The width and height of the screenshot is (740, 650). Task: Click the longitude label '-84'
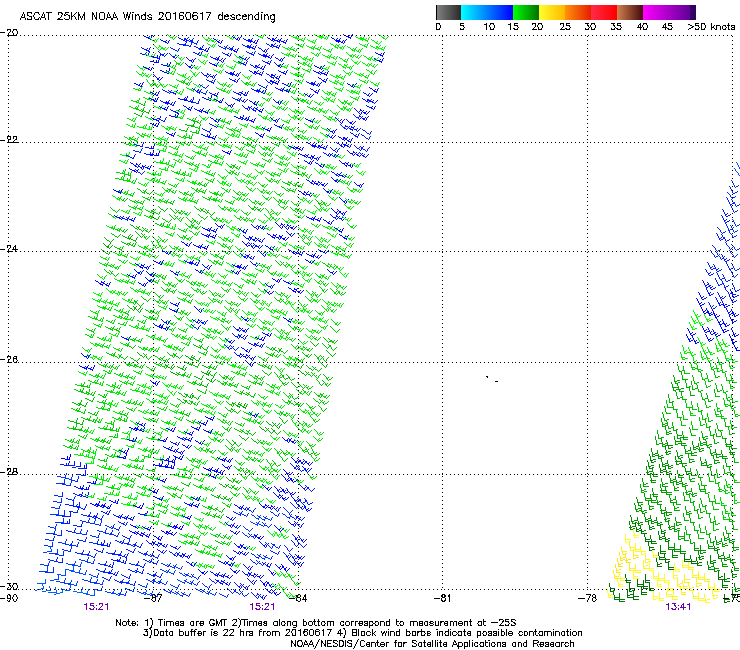coord(298,598)
